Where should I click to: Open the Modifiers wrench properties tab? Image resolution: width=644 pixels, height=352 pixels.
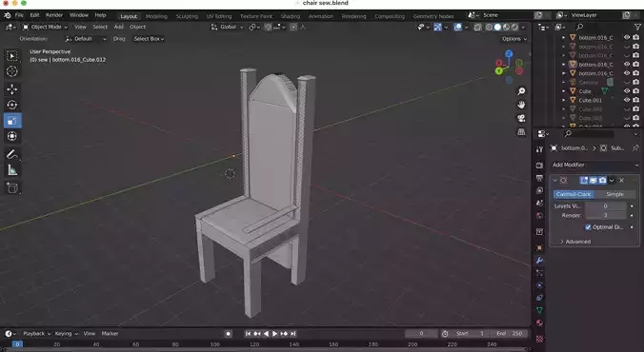point(539,260)
